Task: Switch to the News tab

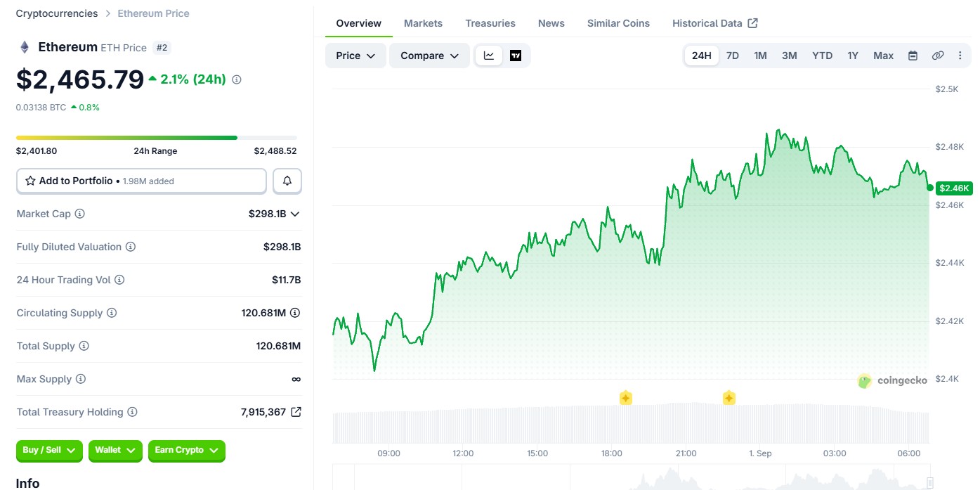Action: (x=551, y=23)
